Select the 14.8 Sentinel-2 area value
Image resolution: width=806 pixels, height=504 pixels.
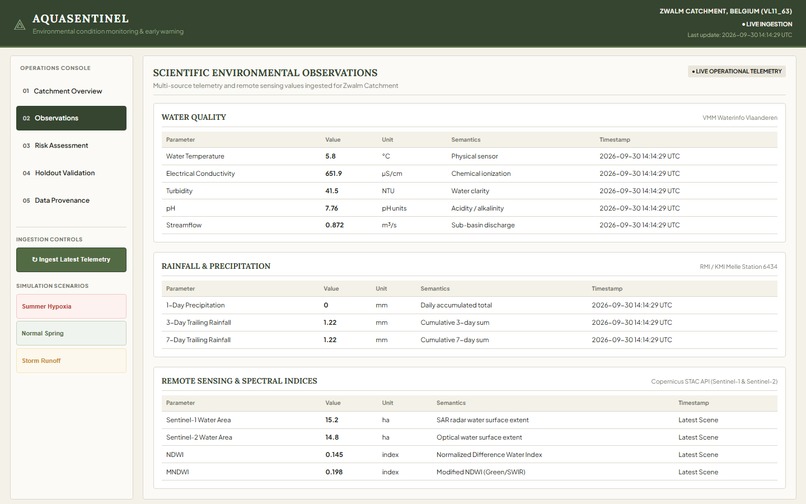(x=332, y=438)
